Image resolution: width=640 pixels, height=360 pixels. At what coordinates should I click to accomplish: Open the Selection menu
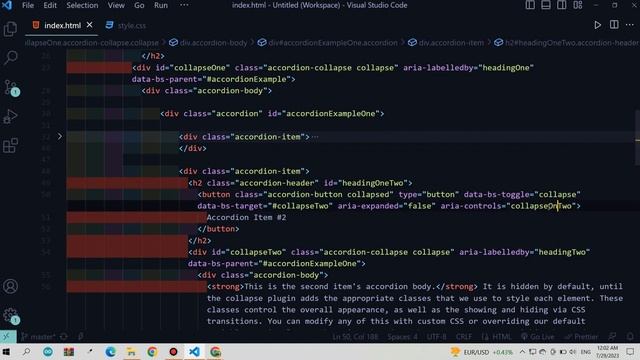click(x=82, y=5)
